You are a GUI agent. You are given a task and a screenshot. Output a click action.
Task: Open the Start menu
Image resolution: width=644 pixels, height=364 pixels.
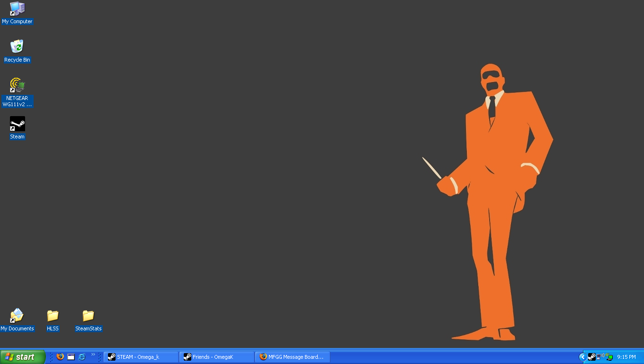click(23, 357)
